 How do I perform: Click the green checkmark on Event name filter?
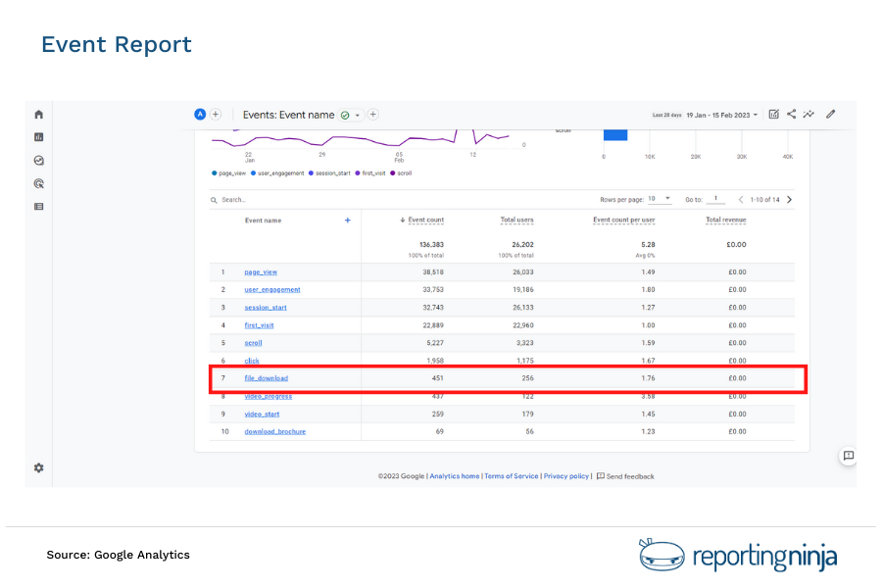[x=344, y=115]
